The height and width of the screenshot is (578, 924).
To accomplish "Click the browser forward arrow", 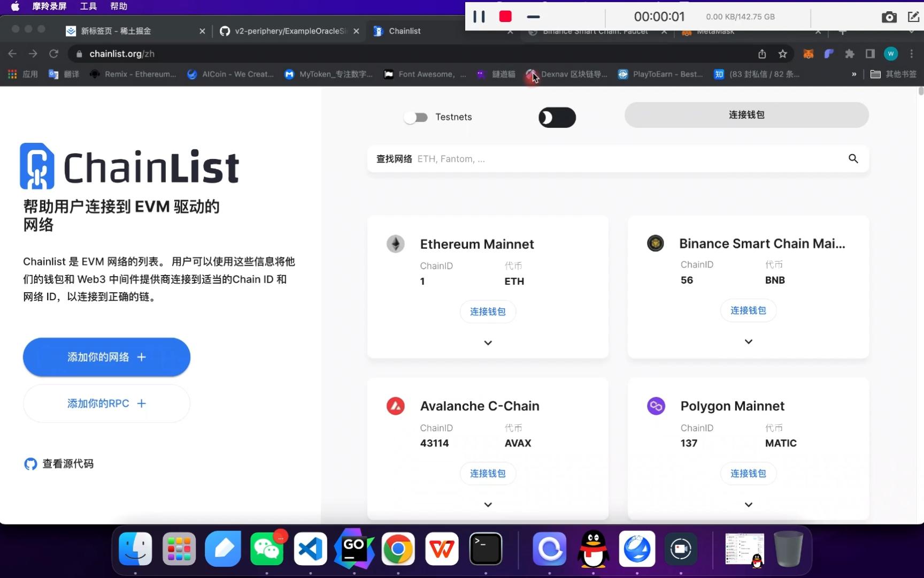I will (33, 54).
